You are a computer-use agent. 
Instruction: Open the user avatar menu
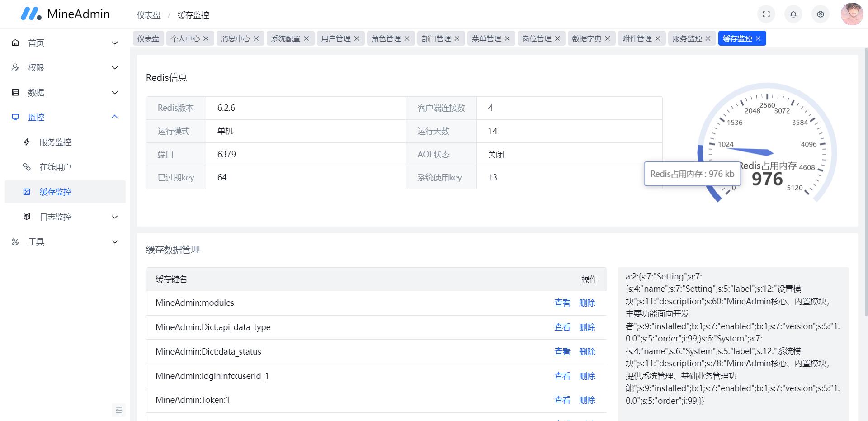[852, 14]
